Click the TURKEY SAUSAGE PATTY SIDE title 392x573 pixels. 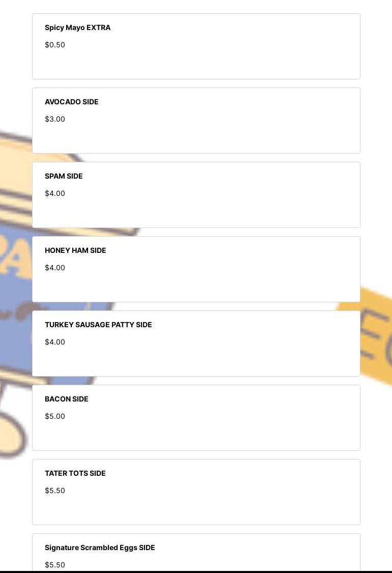98,325
